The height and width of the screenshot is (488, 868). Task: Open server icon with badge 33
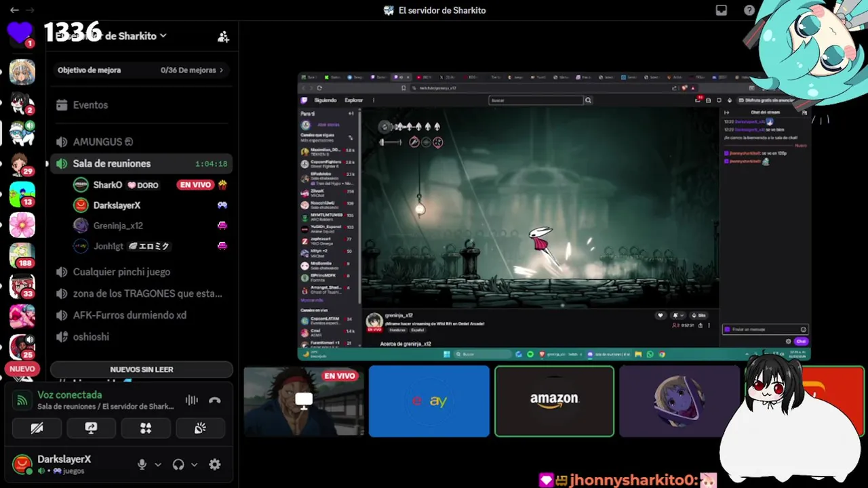[22, 286]
